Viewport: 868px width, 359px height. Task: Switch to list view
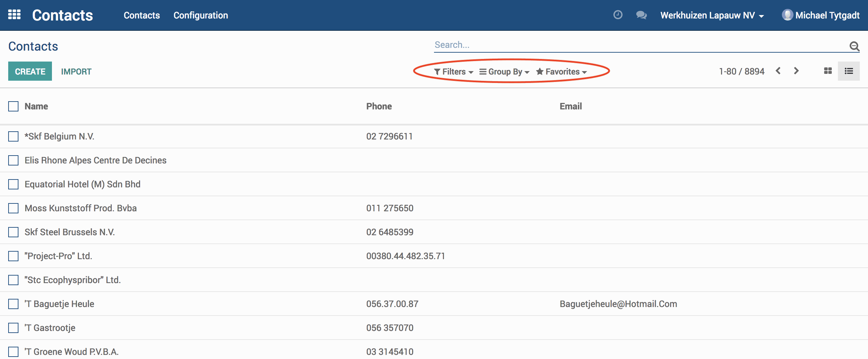(849, 71)
